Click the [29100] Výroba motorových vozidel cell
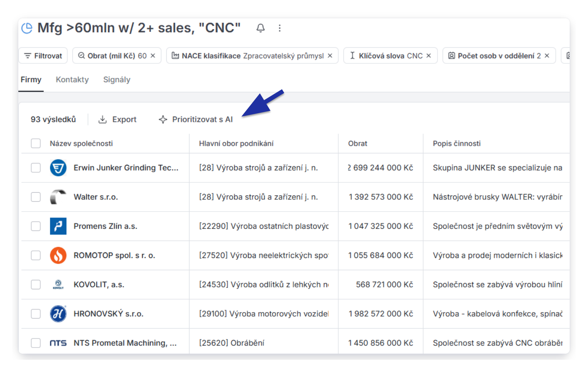 pos(264,314)
